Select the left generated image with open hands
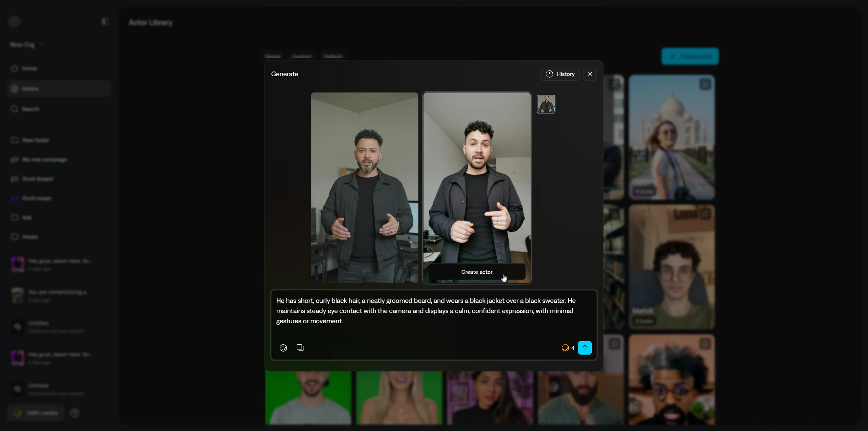 tap(364, 188)
